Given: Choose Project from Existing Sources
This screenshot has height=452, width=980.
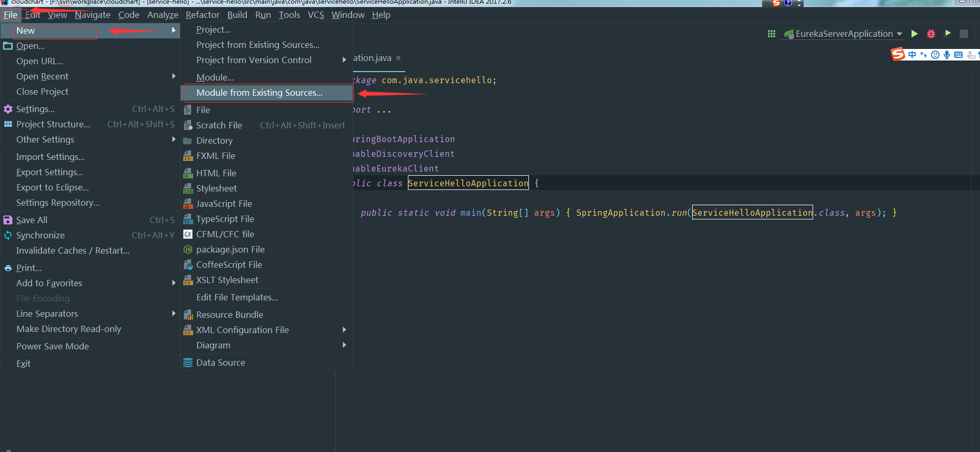Looking at the screenshot, I should tap(267, 45).
